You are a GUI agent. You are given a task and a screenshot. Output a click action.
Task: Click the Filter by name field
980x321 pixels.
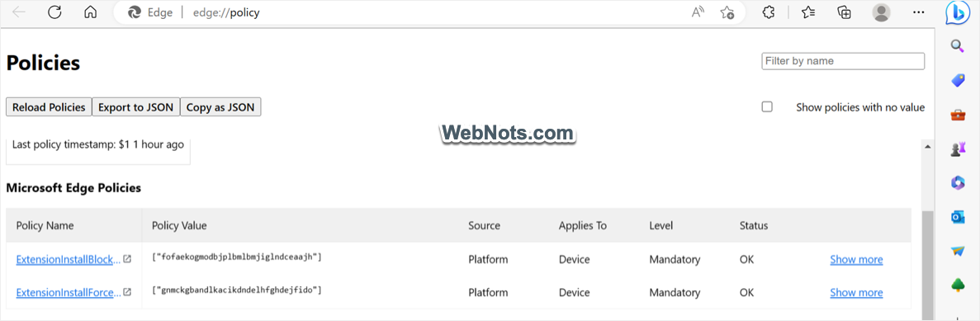pyautogui.click(x=843, y=61)
